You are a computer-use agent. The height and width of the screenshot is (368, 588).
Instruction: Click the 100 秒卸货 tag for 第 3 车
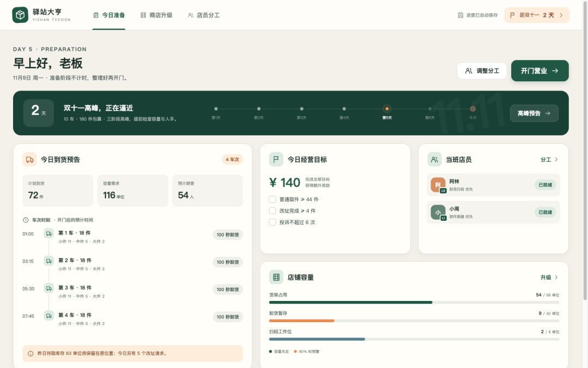click(x=228, y=289)
